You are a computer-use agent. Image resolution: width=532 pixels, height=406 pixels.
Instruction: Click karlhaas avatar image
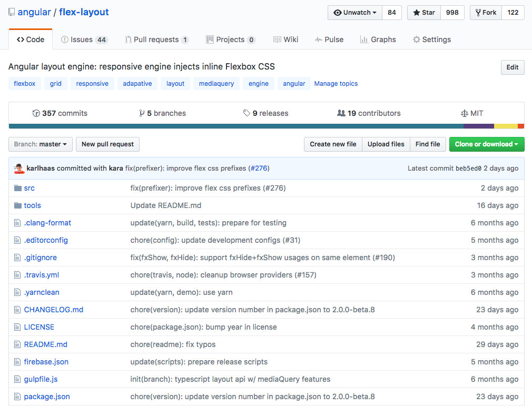pos(19,168)
